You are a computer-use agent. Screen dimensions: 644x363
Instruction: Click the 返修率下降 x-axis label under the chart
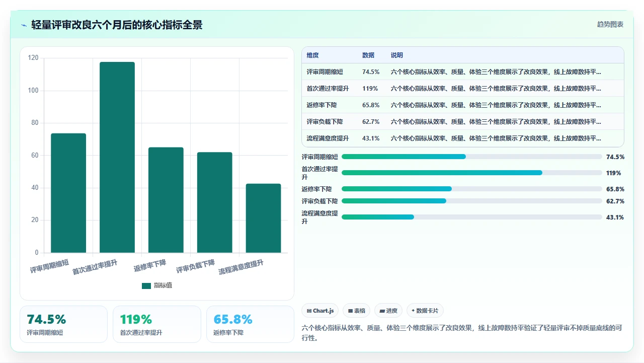150,266
